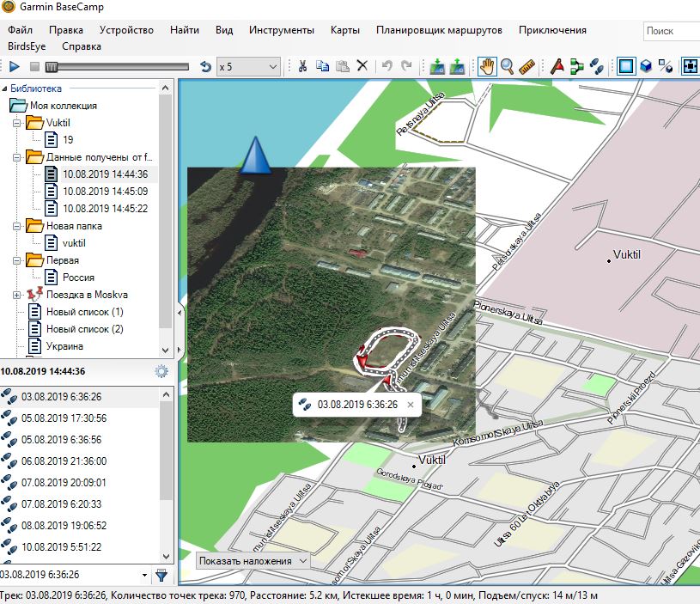Open the gear options icon above track list
This screenshot has width=700, height=604.
pos(161,371)
